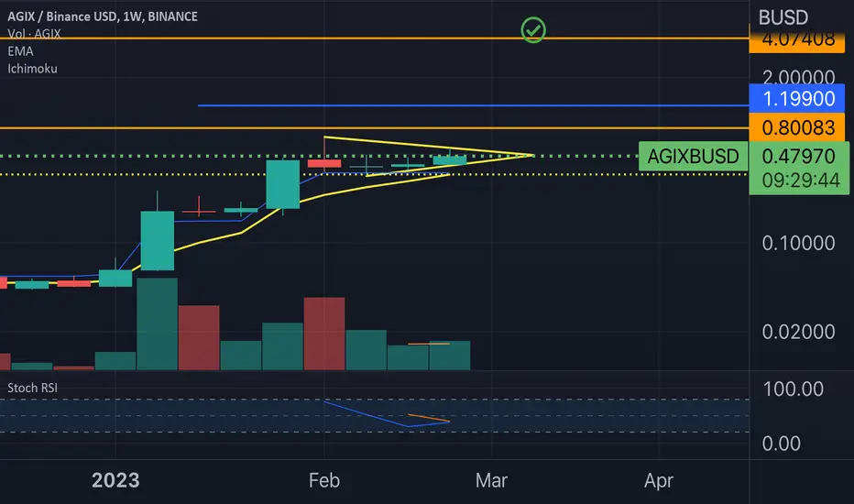Click the 100.00 Stoch RSI axis value
This screenshot has height=504, width=854.
(x=793, y=389)
